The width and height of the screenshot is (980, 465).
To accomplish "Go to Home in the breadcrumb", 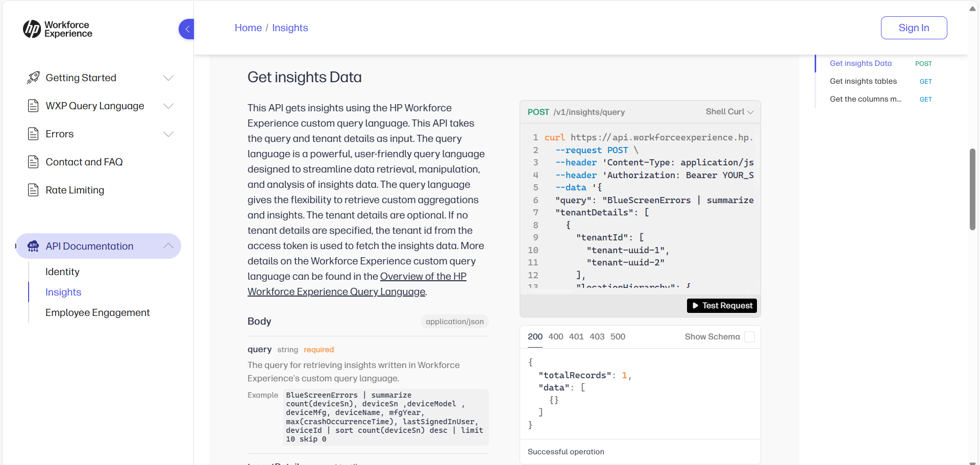I will coord(248,28).
